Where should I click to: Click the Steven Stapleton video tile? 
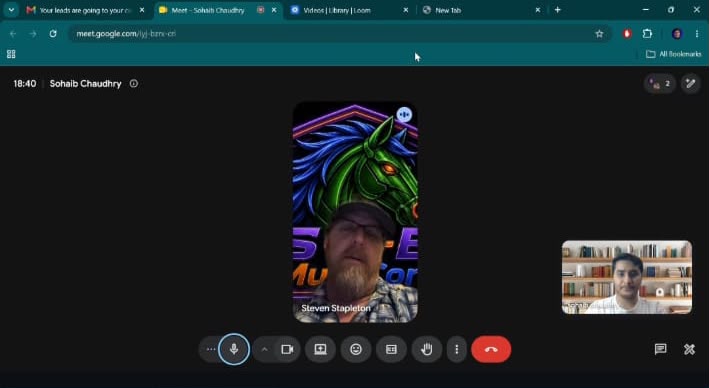point(355,212)
